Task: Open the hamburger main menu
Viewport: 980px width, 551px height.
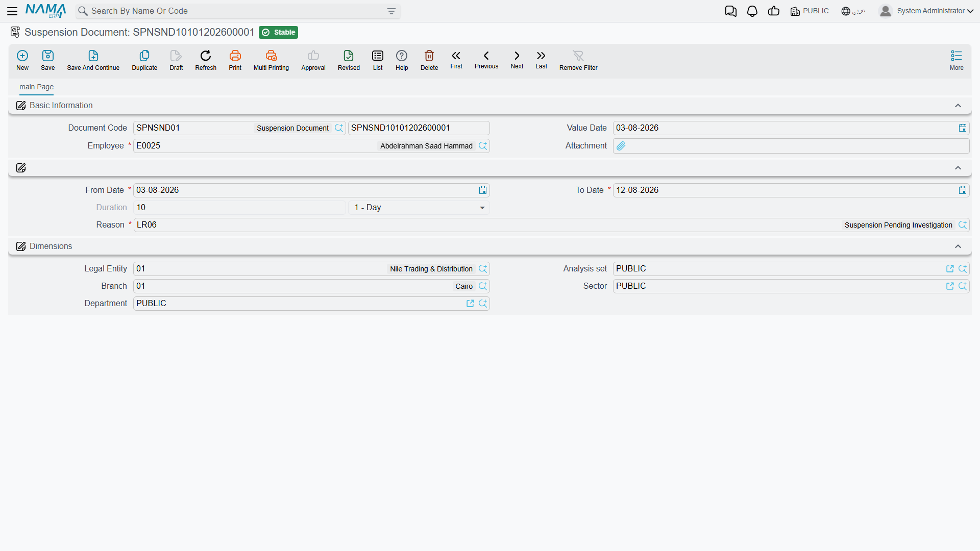Action: tap(12, 11)
